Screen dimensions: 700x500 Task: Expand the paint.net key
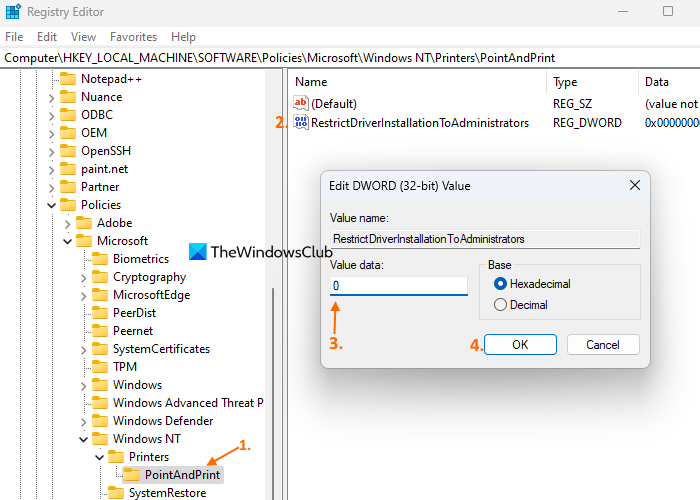click(51, 170)
